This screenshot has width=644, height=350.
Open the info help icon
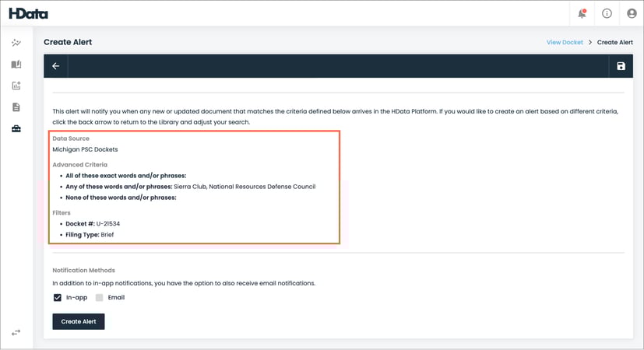(x=607, y=13)
